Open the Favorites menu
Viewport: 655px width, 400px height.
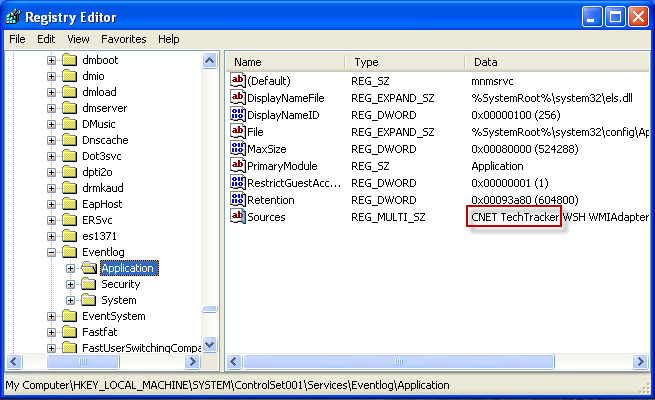click(x=124, y=39)
